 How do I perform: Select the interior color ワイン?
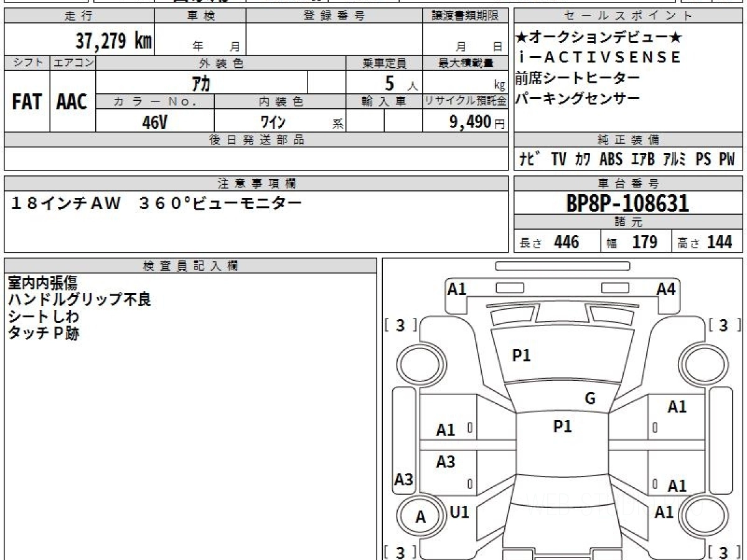click(x=273, y=121)
